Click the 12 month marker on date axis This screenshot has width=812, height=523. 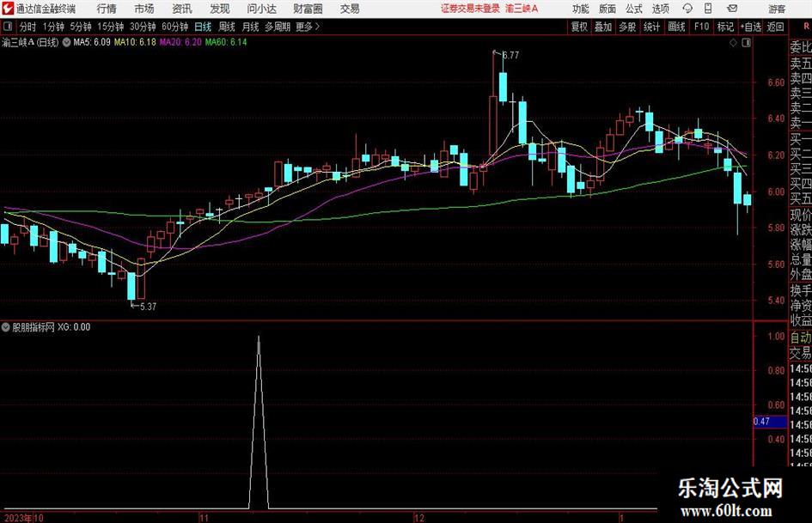419,517
